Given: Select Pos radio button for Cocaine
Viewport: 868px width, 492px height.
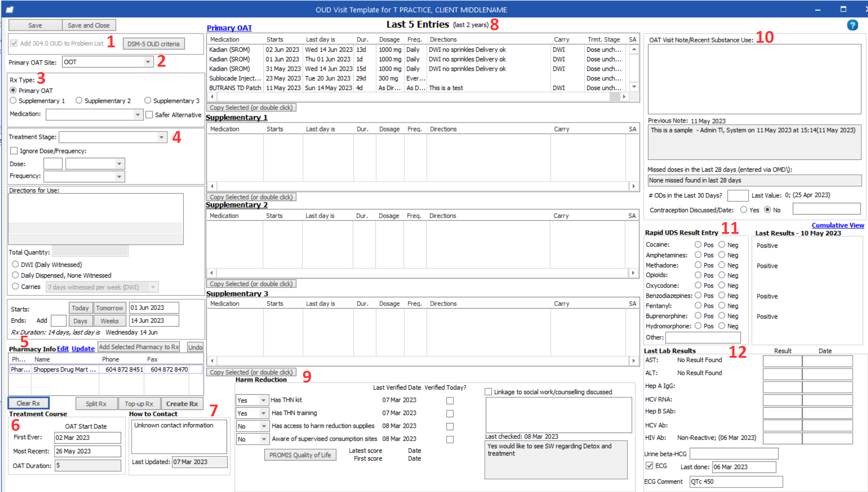Looking at the screenshot, I should click(698, 245).
